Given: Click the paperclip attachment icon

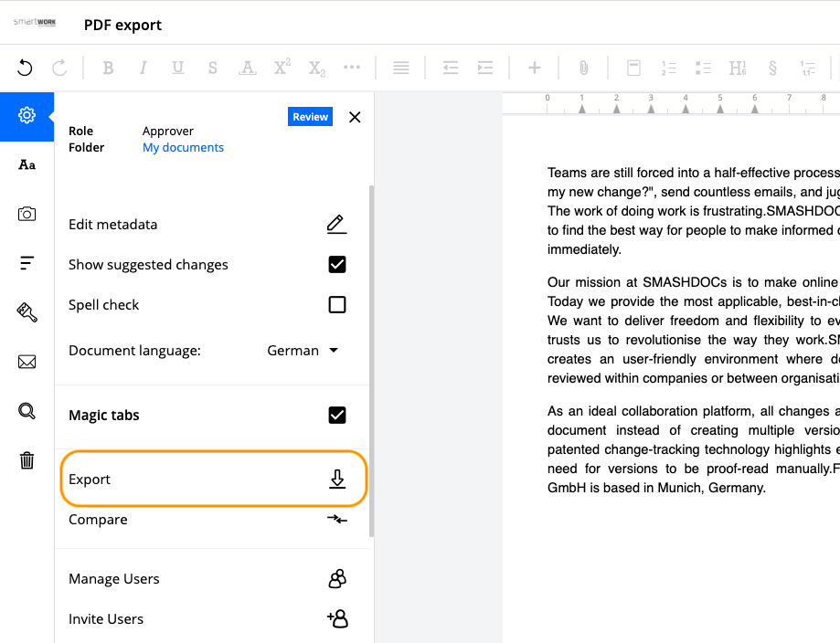Looking at the screenshot, I should click(x=583, y=68).
